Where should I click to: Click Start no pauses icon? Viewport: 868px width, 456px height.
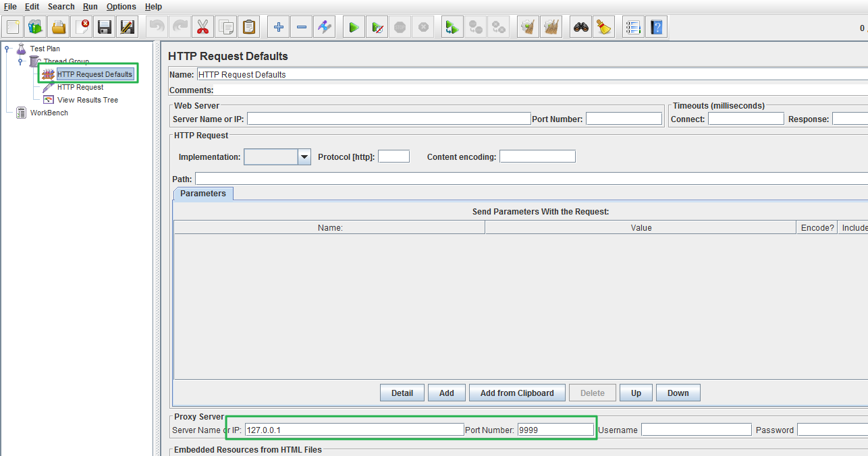[x=377, y=28]
